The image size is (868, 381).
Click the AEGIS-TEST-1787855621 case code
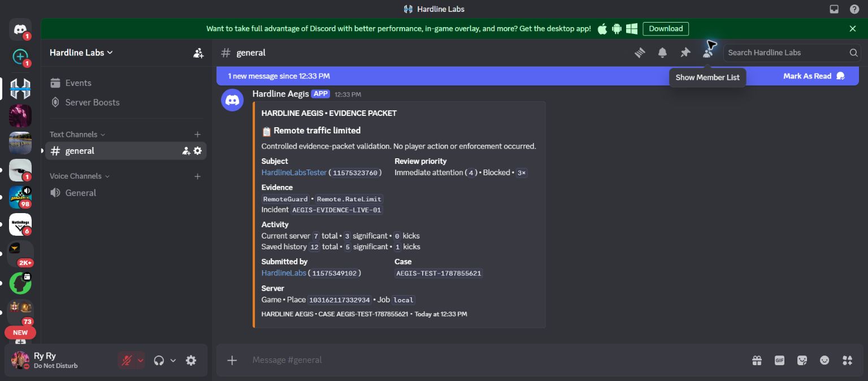[x=439, y=274]
